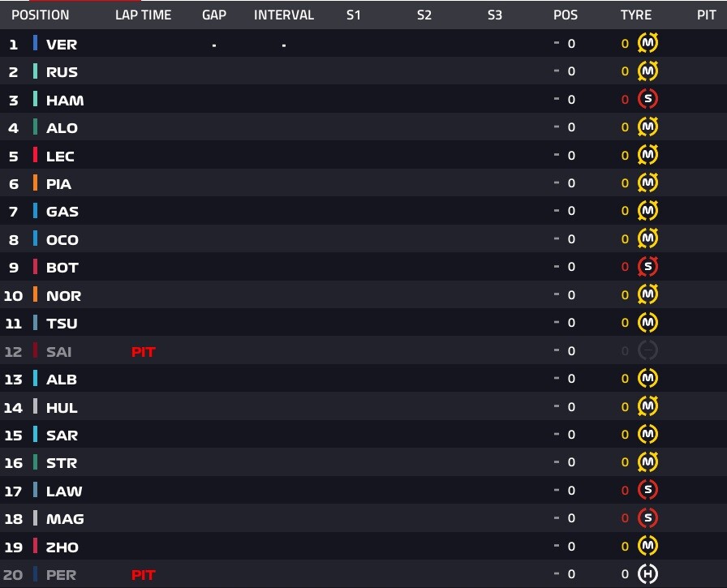This screenshot has width=727, height=588.
Task: Click MAG's soft tyre icon
Action: [x=647, y=518]
